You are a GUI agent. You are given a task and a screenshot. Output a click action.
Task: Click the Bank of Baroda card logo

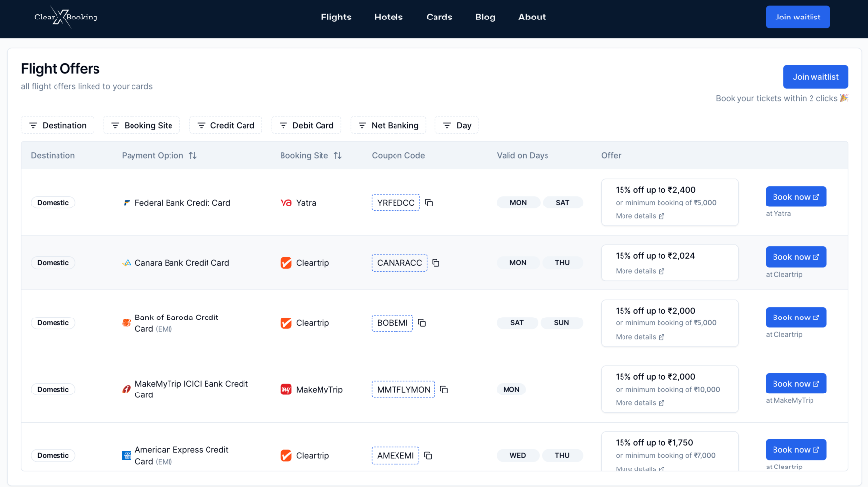pos(127,323)
